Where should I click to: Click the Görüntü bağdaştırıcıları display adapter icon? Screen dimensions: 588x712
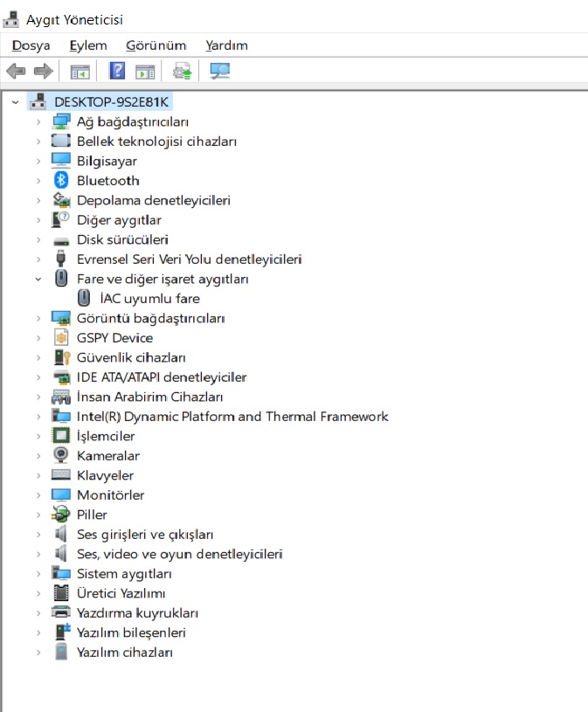61,318
